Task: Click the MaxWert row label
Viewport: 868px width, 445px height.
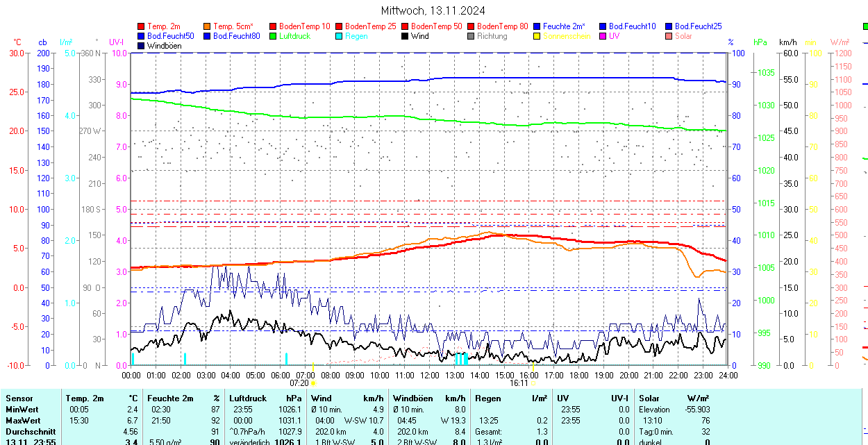Action: pos(23,421)
